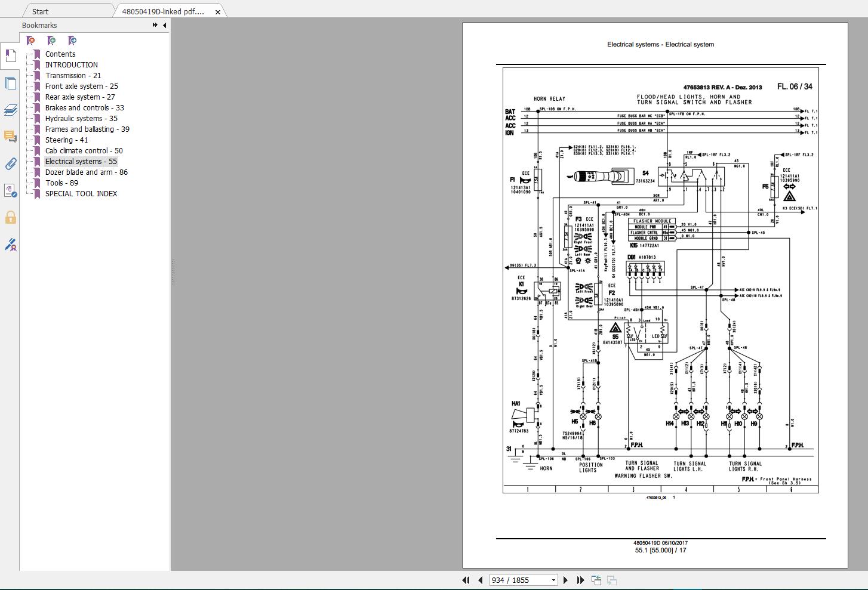This screenshot has height=590, width=868.
Task: Open Frames and ballasting - 39 bookmark
Action: pyautogui.click(x=87, y=129)
